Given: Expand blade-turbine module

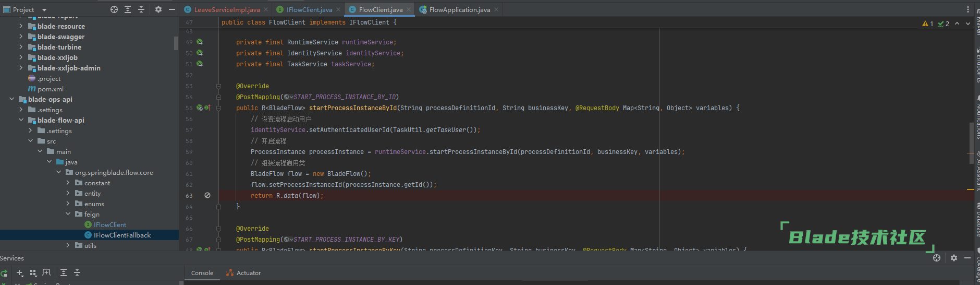Looking at the screenshot, I should [21, 47].
